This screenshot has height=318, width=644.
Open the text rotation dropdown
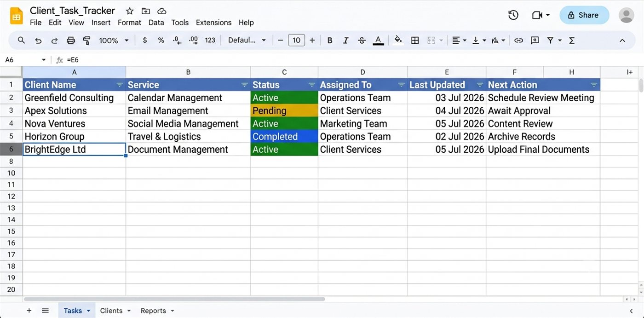(499, 40)
